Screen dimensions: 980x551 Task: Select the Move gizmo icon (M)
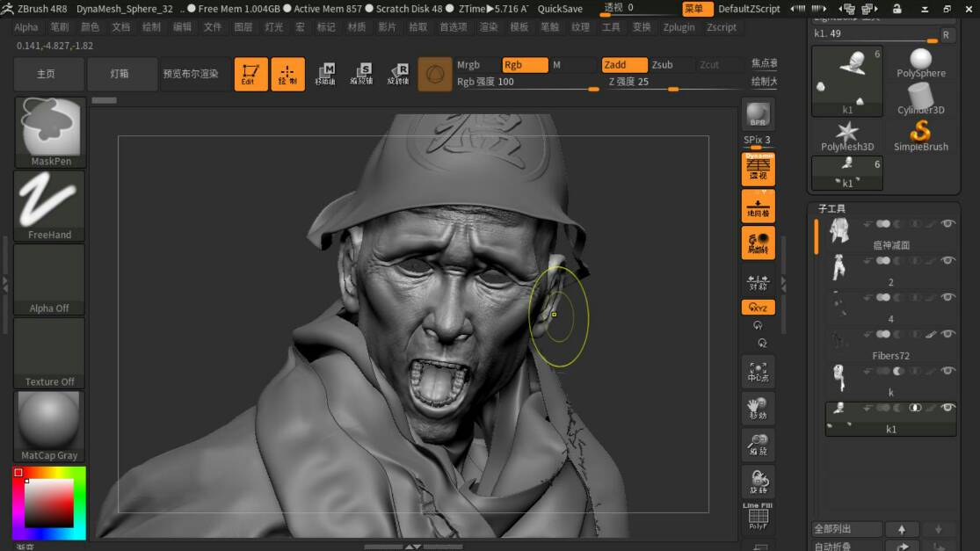click(x=325, y=74)
